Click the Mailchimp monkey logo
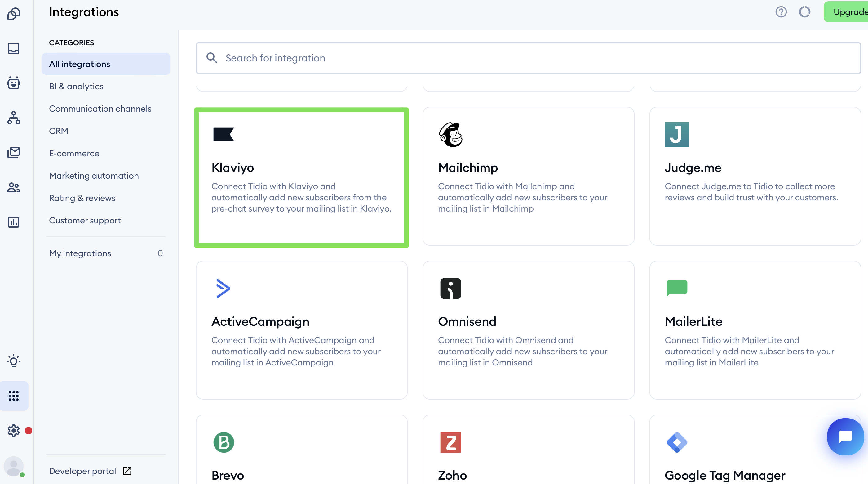The image size is (868, 484). [x=450, y=134]
